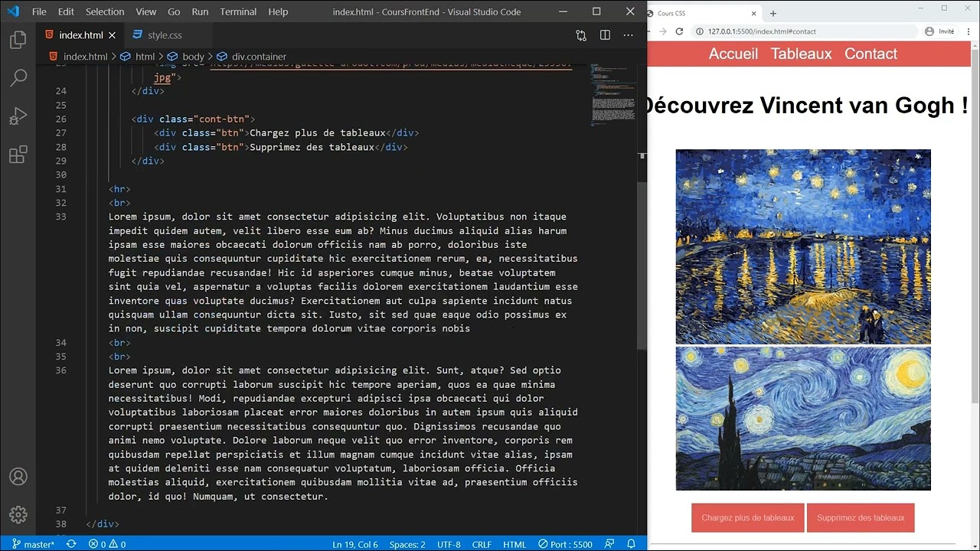Open the notifications bell
The height and width of the screenshot is (551, 980).
click(632, 544)
